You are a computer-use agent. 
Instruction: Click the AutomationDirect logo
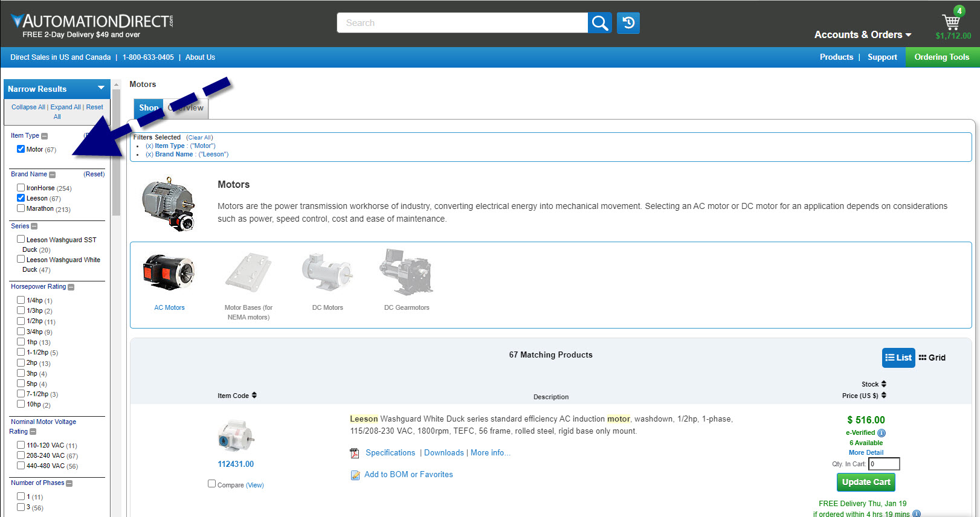(92, 21)
